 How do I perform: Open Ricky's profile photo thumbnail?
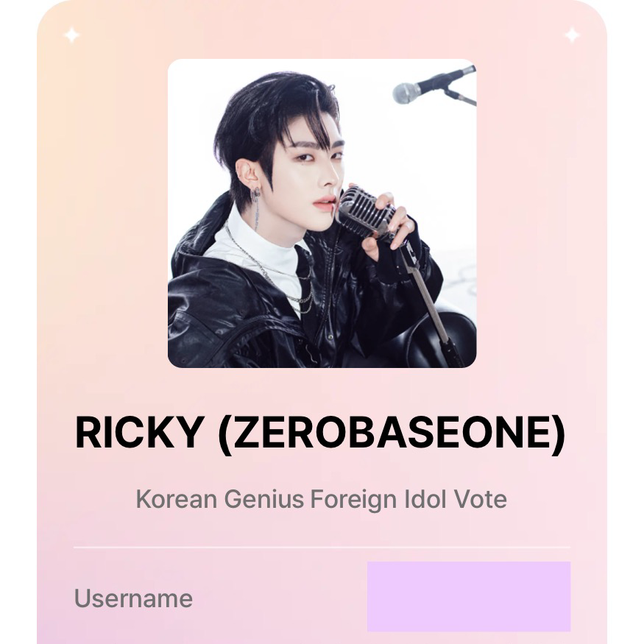tap(322, 213)
